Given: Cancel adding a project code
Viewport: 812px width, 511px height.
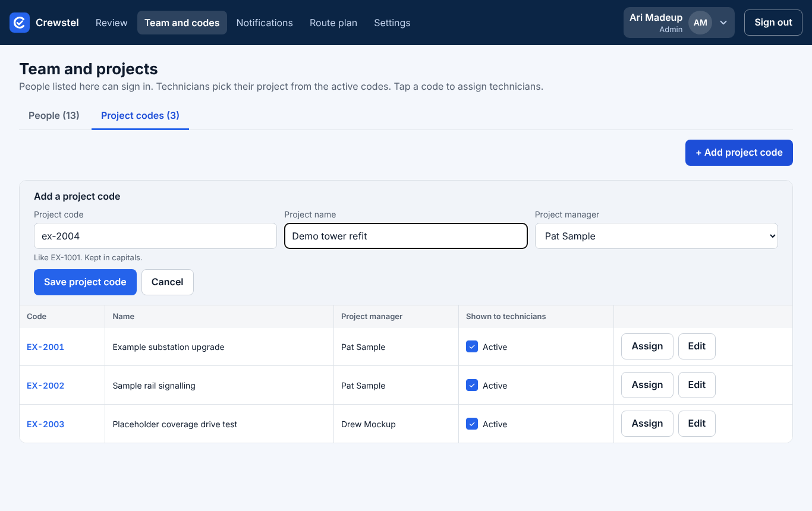Looking at the screenshot, I should tap(168, 282).
